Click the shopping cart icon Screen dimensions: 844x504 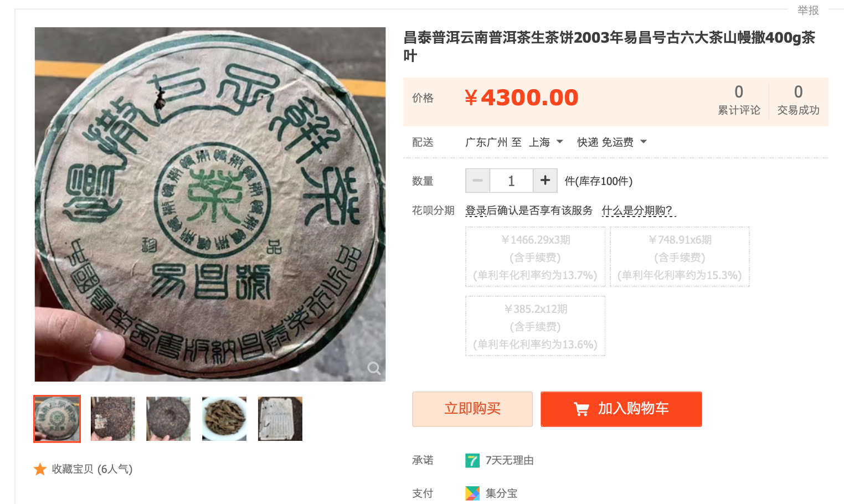tap(581, 409)
